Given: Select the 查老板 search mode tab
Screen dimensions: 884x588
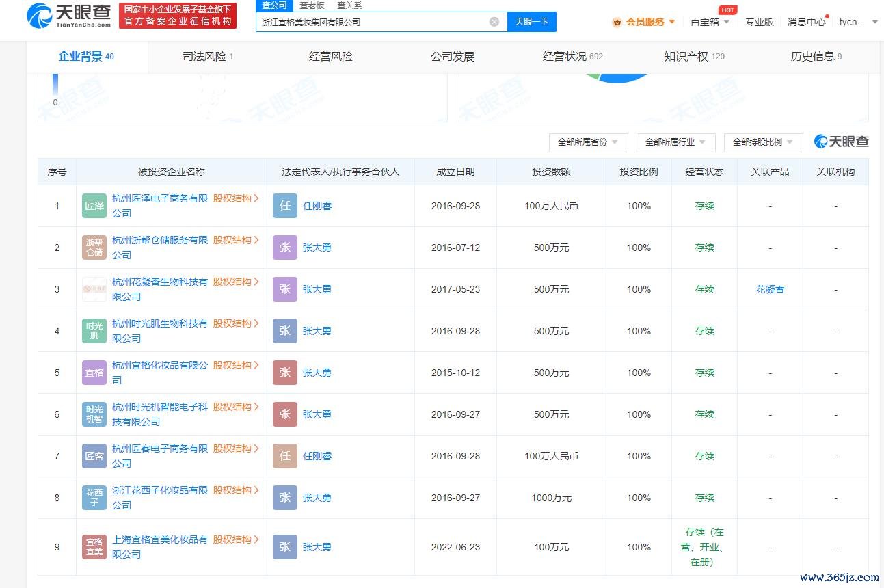Looking at the screenshot, I should point(312,5).
